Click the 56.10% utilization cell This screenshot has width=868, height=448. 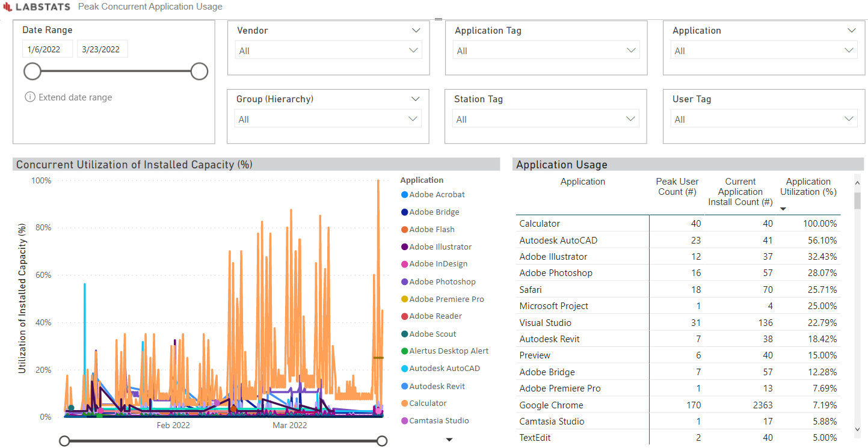pos(822,240)
